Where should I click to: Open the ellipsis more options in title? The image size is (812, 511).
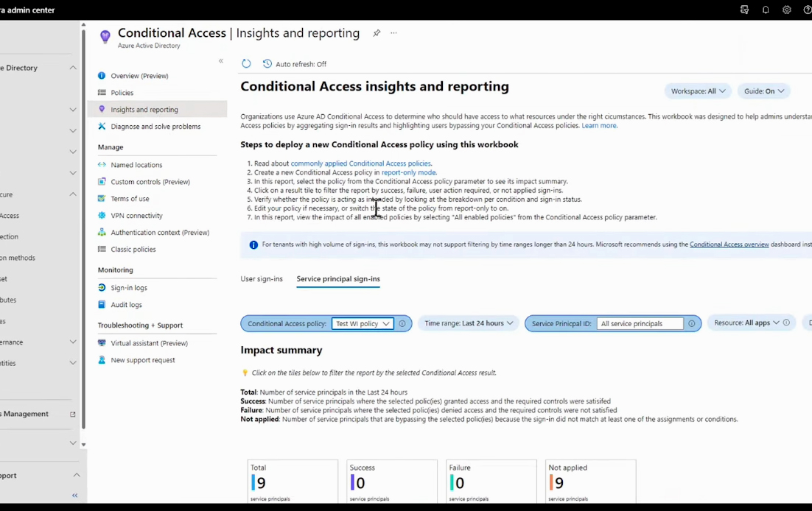(393, 33)
